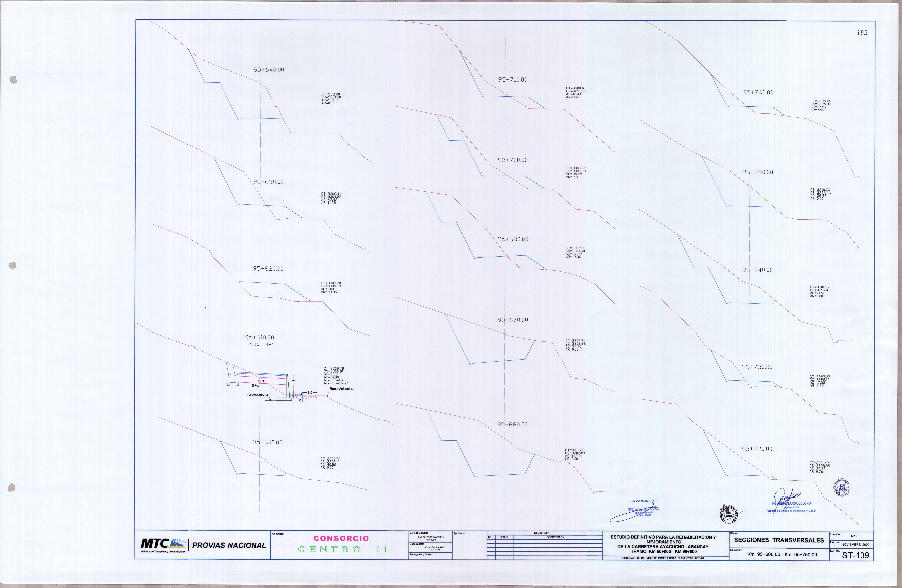The height and width of the screenshot is (588, 902).
Task: Click the 'CONTRATO DE SERVICIO DE CONSULTORIA' line
Action: coord(663,558)
